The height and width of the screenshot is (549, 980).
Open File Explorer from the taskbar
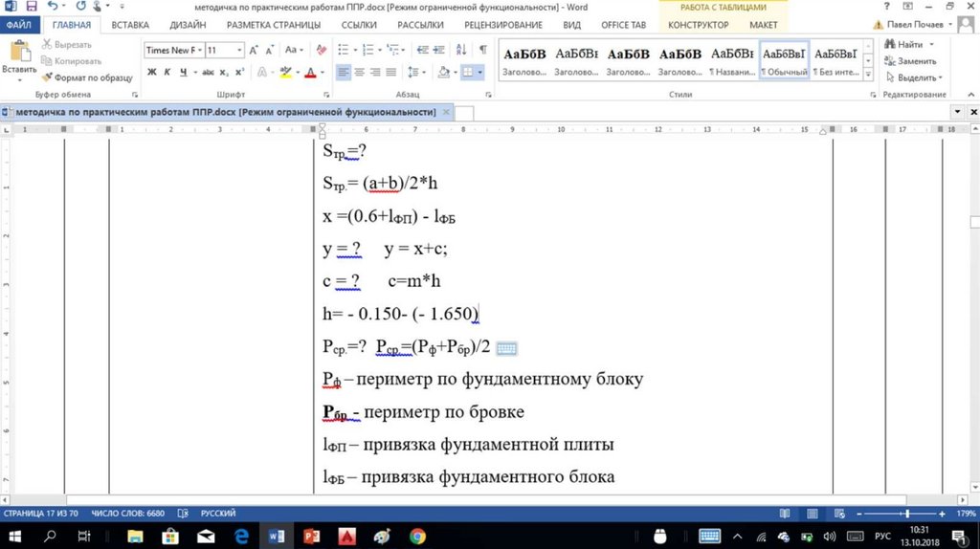point(135,536)
